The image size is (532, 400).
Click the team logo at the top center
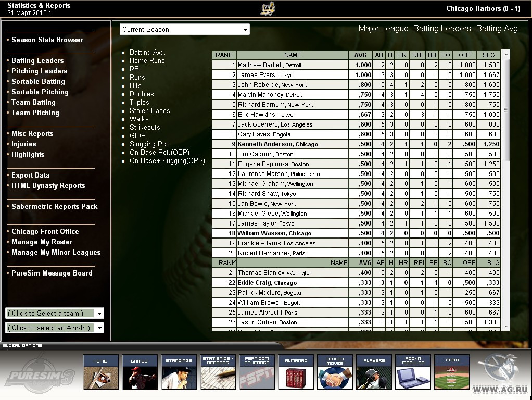pyautogui.click(x=268, y=9)
